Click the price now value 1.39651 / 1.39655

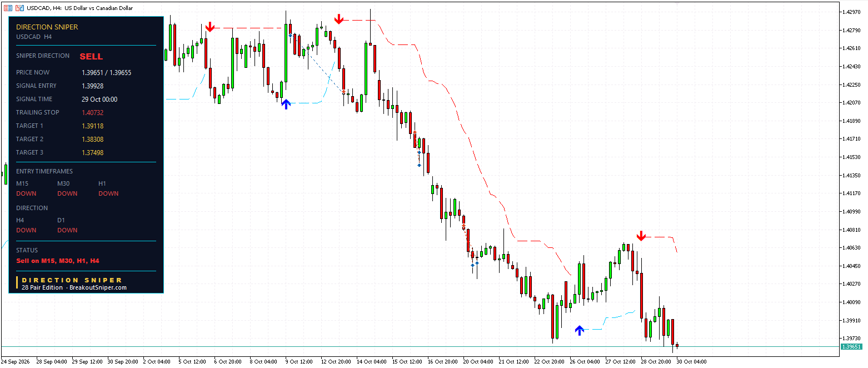click(x=107, y=72)
